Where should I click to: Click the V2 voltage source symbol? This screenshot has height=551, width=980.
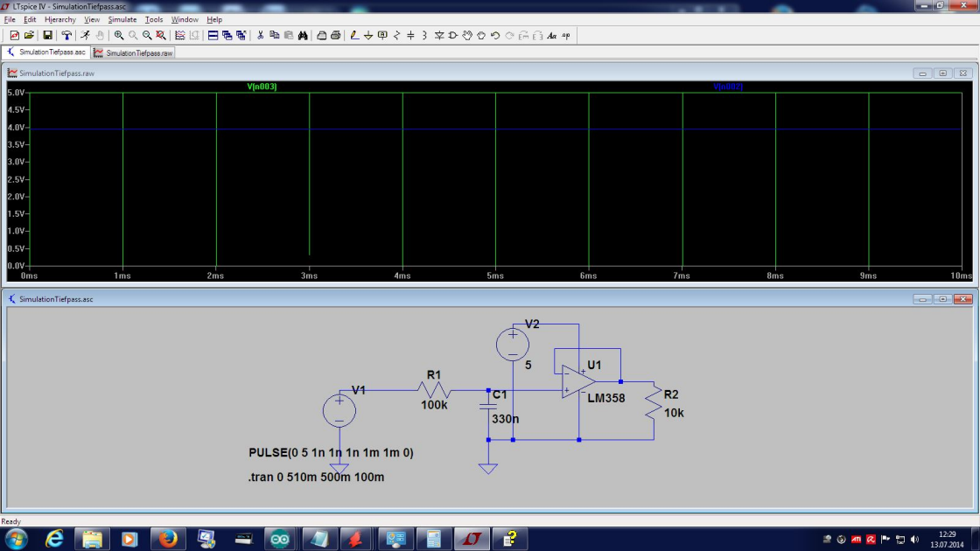tap(513, 345)
